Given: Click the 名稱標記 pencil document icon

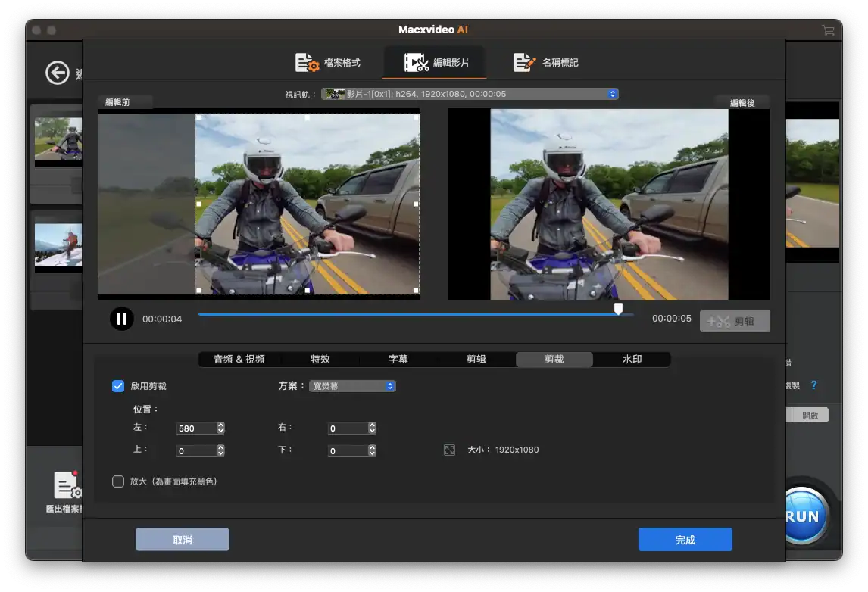Looking at the screenshot, I should click(x=524, y=63).
